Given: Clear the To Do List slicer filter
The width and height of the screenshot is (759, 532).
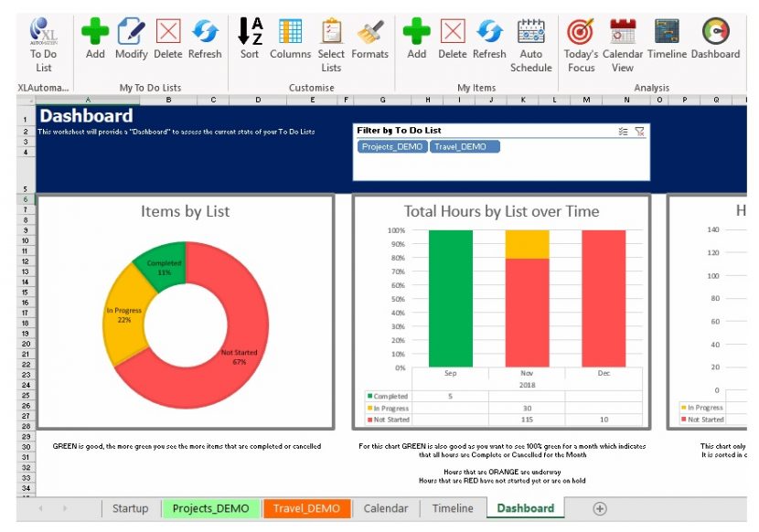Looking at the screenshot, I should click(640, 131).
